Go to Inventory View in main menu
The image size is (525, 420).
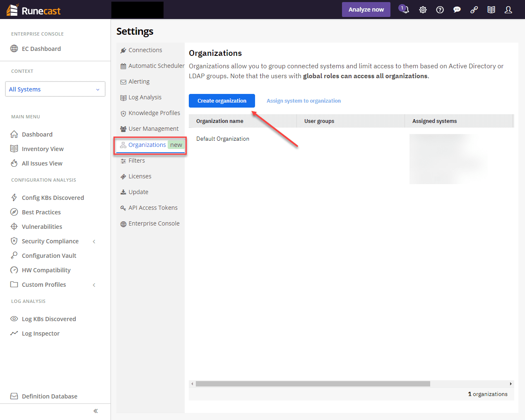point(43,149)
